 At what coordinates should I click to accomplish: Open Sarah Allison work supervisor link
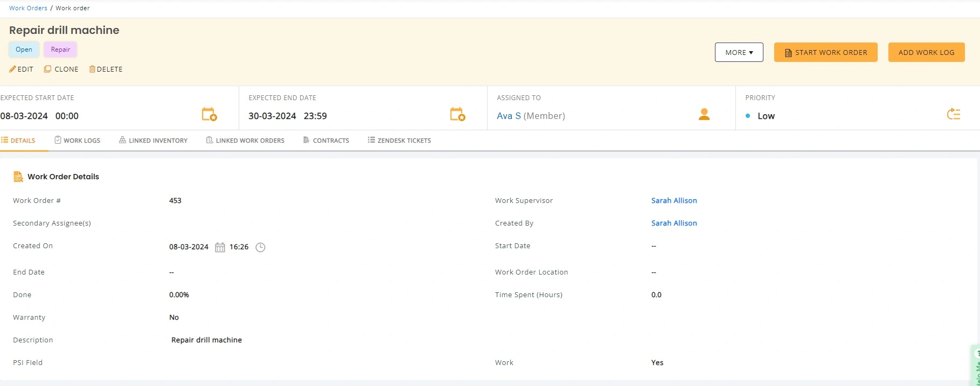click(x=673, y=200)
